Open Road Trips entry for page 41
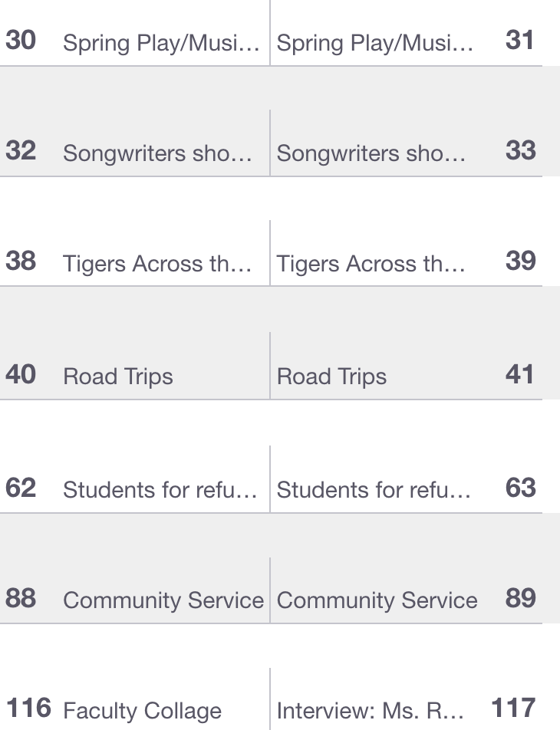560x730 pixels. pyautogui.click(x=331, y=377)
